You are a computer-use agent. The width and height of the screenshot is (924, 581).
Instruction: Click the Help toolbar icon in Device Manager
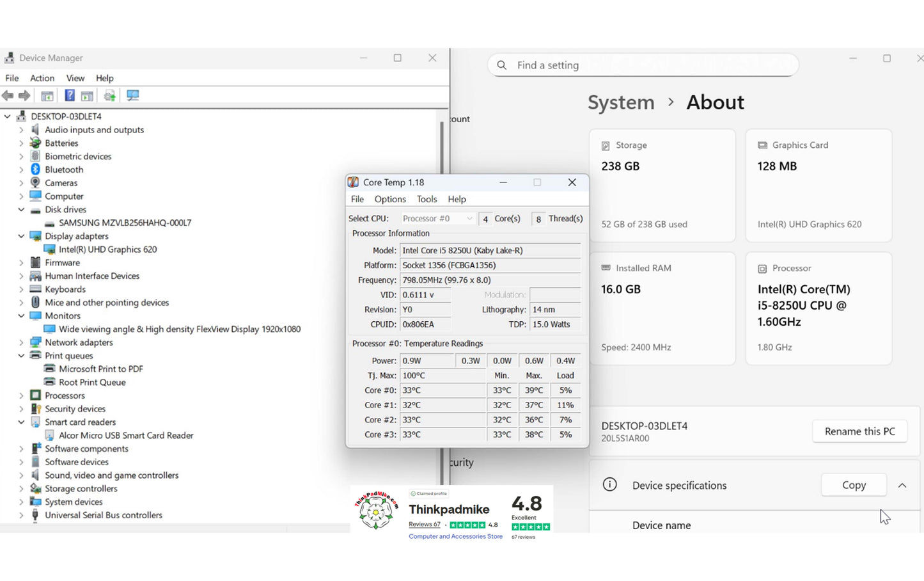pos(70,95)
